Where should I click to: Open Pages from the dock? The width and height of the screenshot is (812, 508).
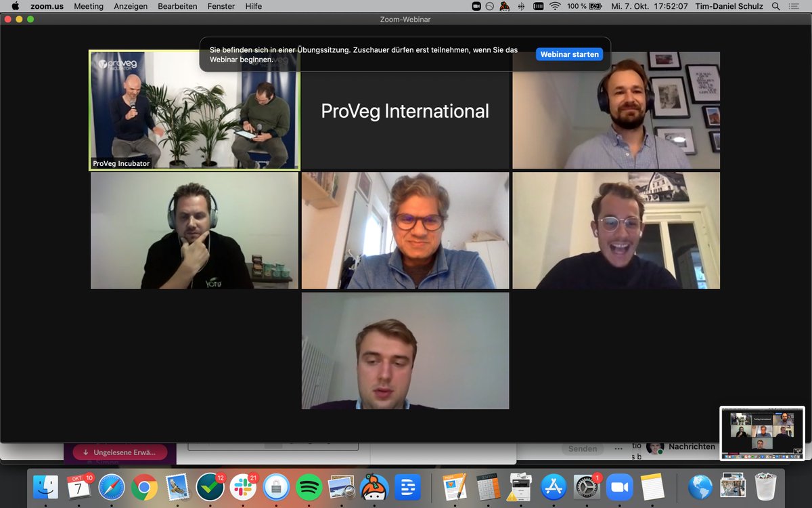point(455,486)
